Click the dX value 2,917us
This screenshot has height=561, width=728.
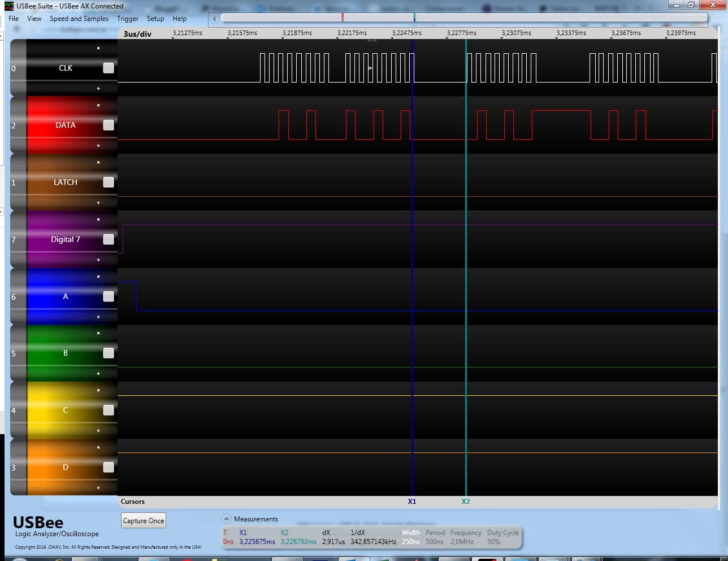click(x=333, y=542)
